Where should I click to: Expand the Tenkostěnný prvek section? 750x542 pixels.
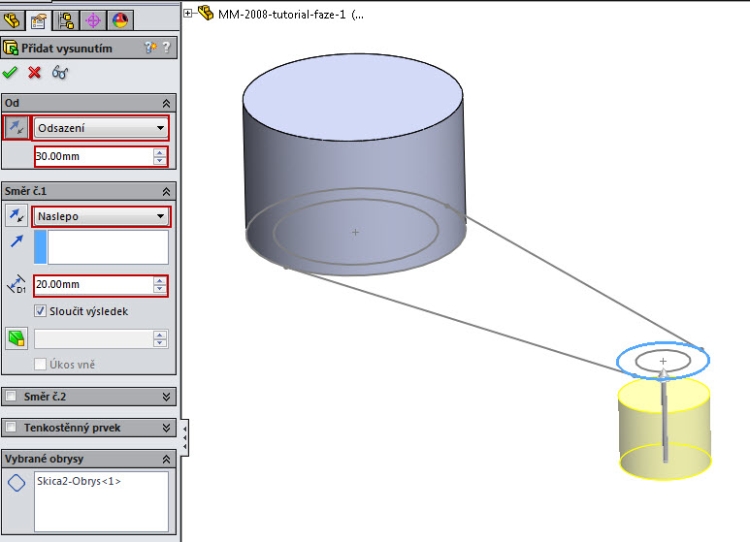click(166, 428)
